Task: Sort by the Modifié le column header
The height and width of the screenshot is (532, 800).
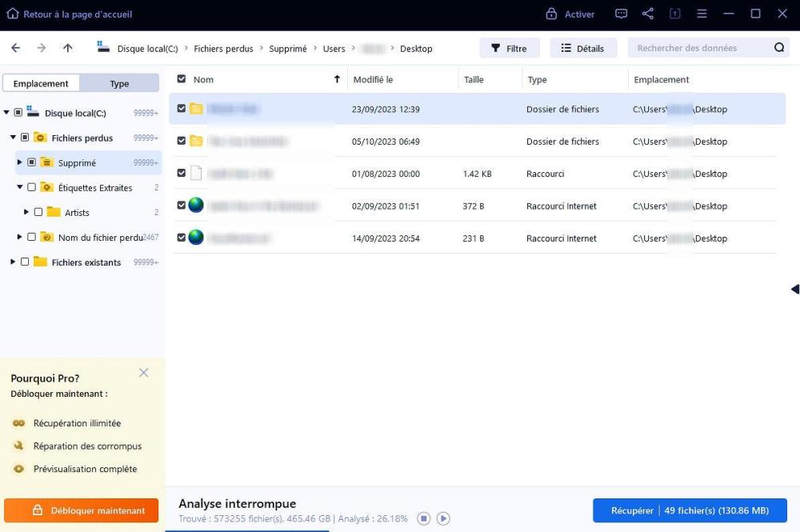Action: (373, 79)
